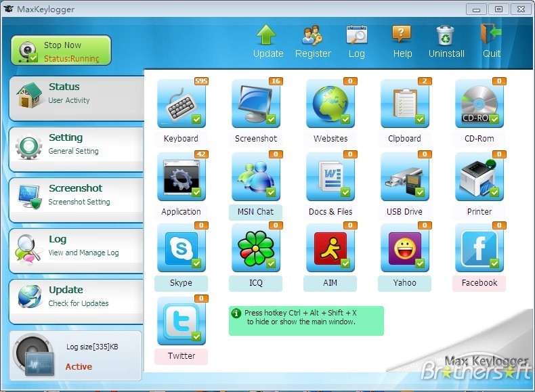Image resolution: width=535 pixels, height=392 pixels.
Task: Open the Websites globe tile
Action: (x=330, y=104)
